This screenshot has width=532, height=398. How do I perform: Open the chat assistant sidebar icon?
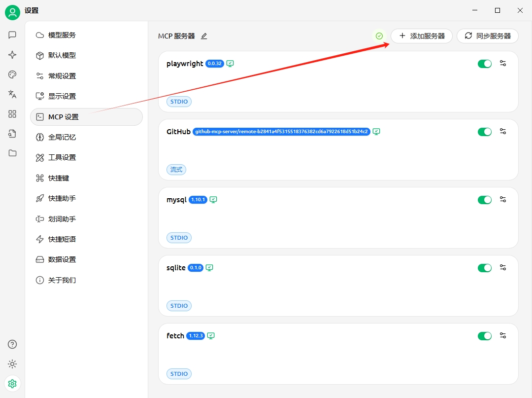click(x=12, y=35)
